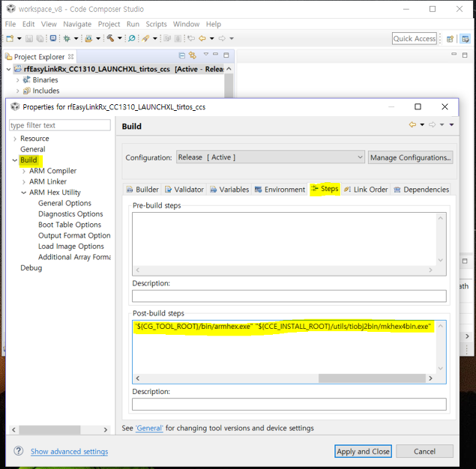
Task: Switch to the Link Order tab
Action: (x=366, y=190)
